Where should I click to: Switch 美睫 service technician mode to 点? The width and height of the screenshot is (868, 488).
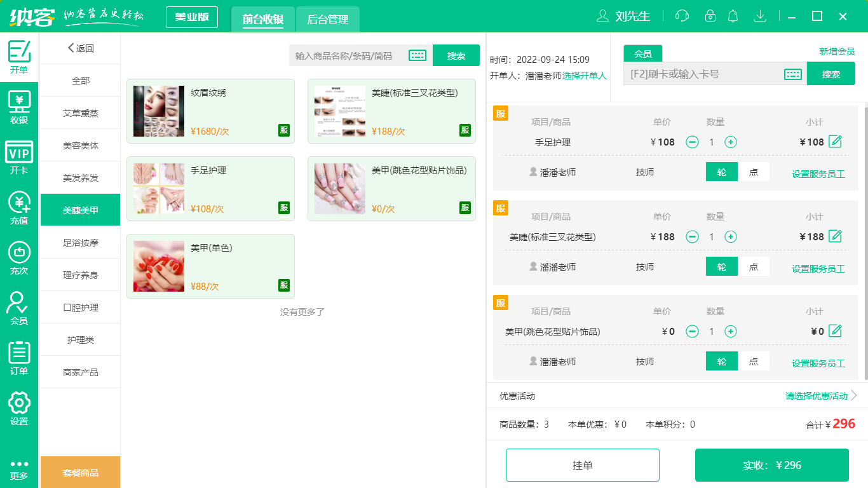(754, 266)
